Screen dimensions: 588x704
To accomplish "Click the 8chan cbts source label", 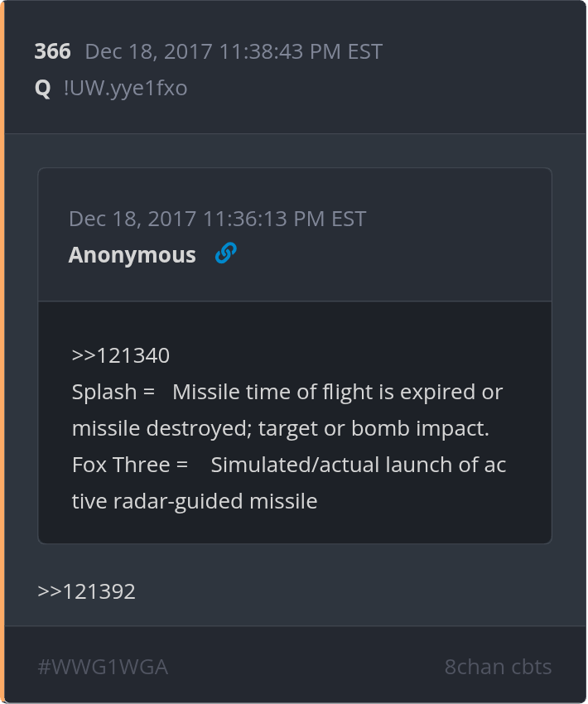I will click(498, 667).
